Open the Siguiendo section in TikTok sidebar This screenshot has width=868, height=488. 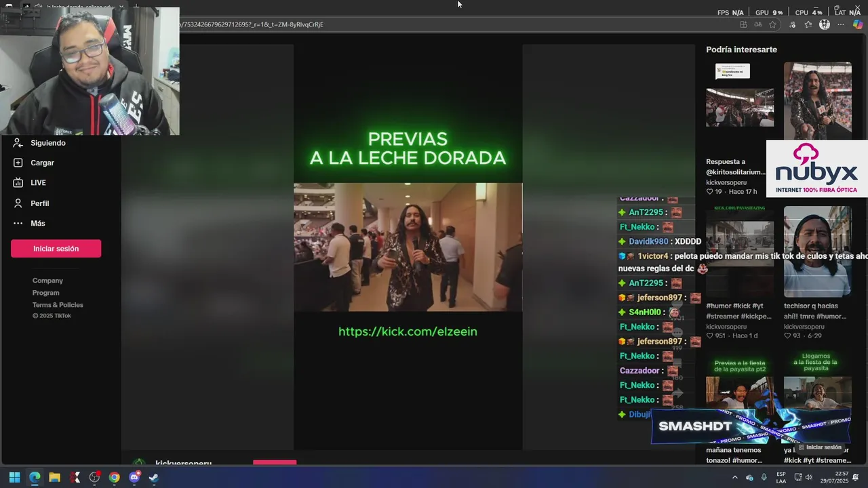pos(39,143)
